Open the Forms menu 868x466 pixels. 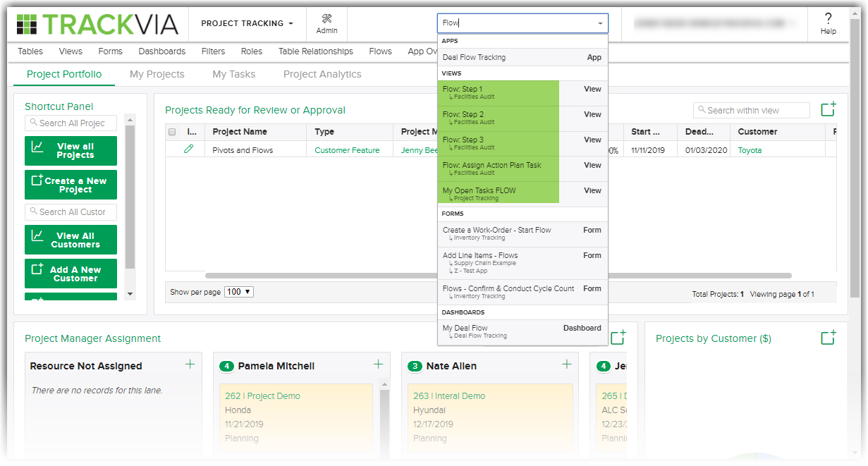click(x=111, y=51)
